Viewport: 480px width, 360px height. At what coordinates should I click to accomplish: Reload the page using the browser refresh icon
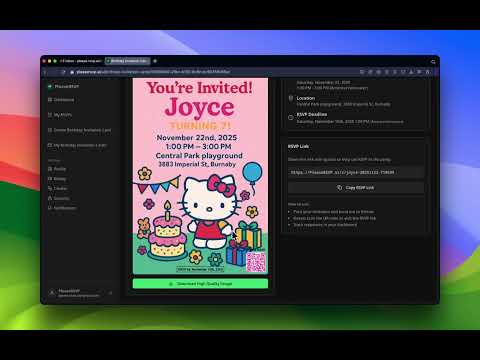62,72
